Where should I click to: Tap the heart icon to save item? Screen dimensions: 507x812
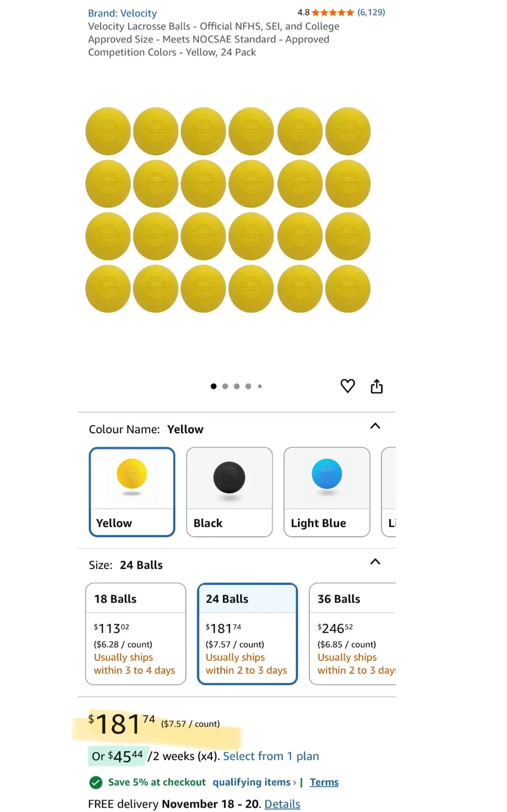[x=347, y=386]
